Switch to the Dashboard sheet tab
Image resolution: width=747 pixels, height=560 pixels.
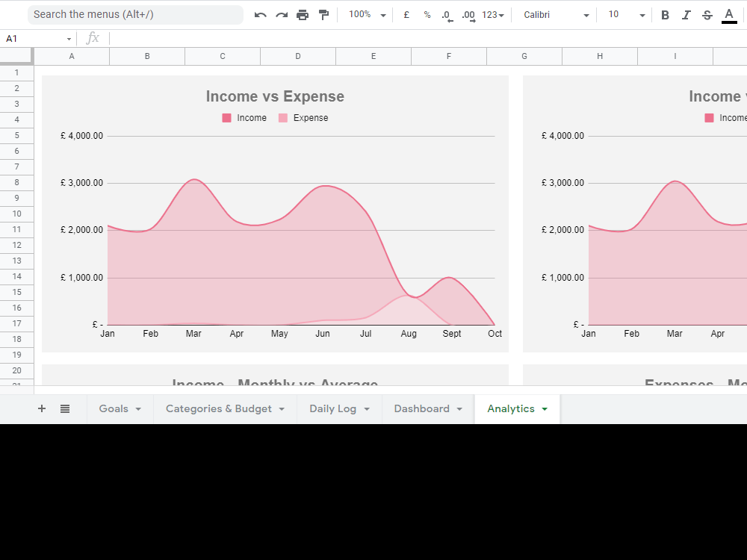pyautogui.click(x=422, y=408)
